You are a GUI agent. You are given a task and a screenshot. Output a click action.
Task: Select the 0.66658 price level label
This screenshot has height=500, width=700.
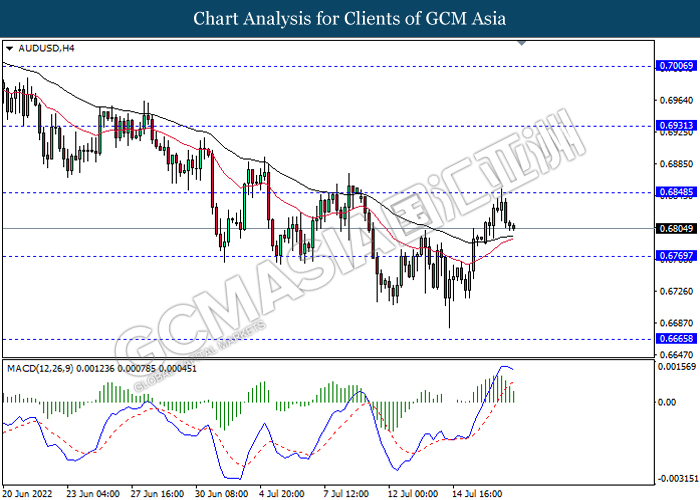tap(676, 338)
